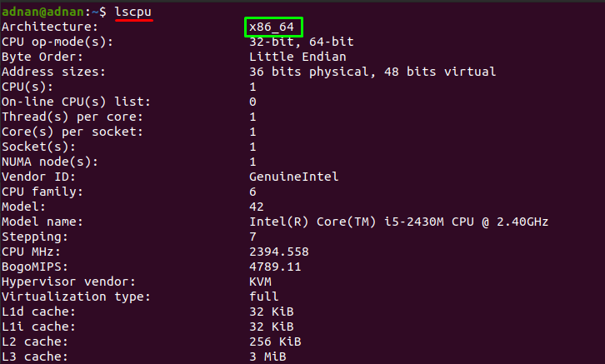Click the Model value 42

[x=257, y=207]
